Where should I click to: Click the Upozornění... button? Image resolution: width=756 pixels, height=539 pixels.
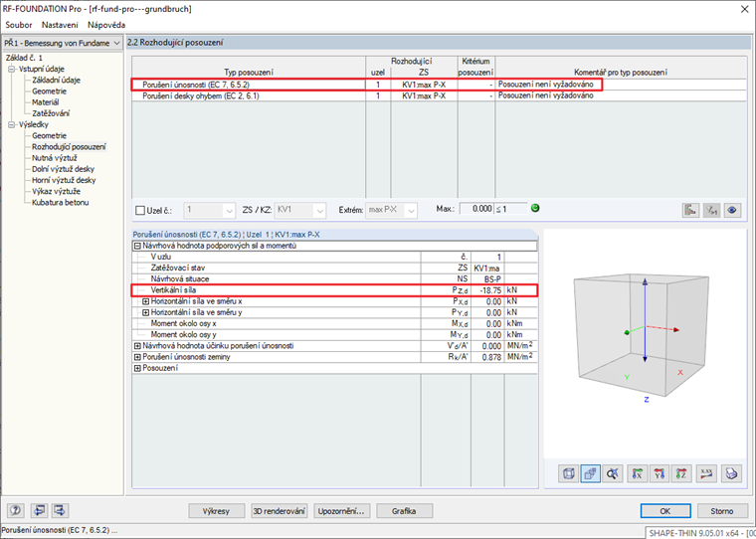pos(342,511)
